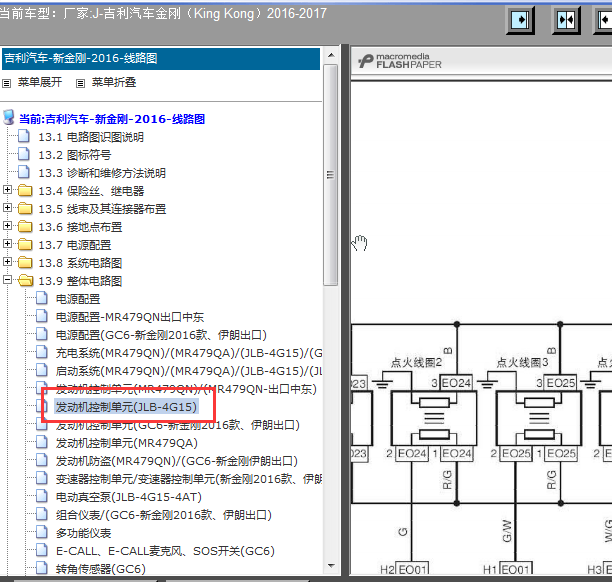
Task: Click the page icon beside 发动机防盗(MR479QN)
Action: (42, 460)
